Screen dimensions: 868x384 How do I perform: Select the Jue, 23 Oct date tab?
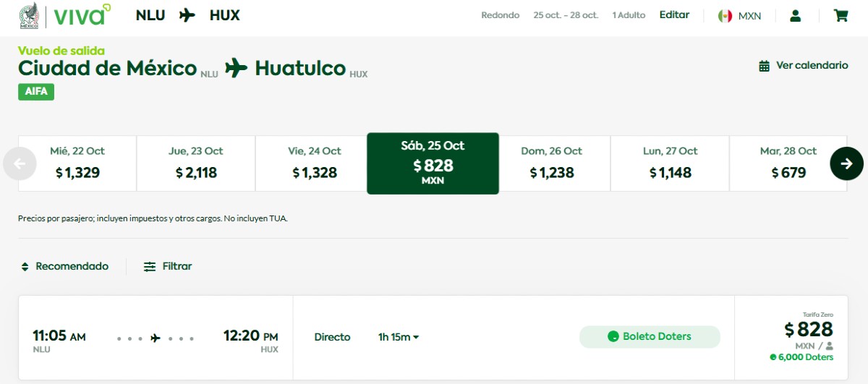[x=195, y=163]
